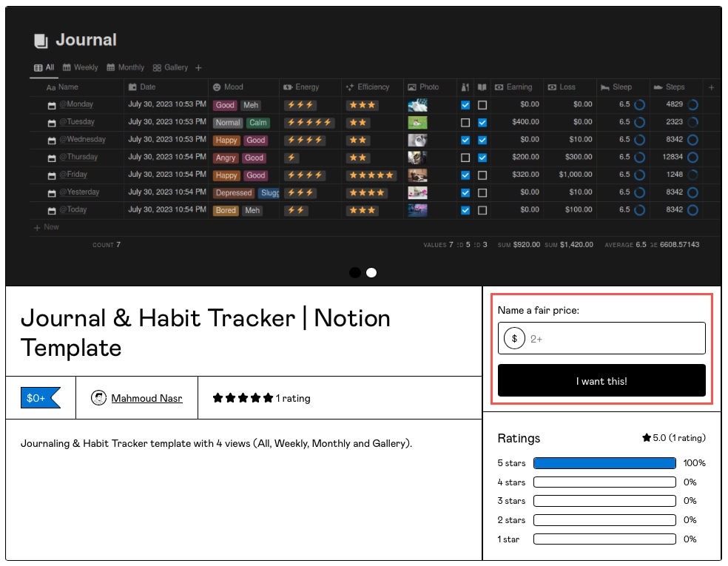Select the Depressed mood tag on Yesterday
The image size is (728, 566).
[234, 193]
